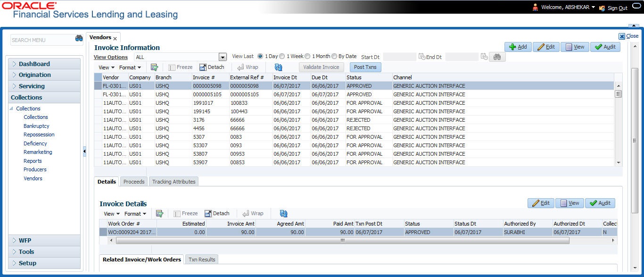Viewport: 644px width, 277px height.
Task: Click the Invoice Details horizontal scrollbar
Action: (342, 240)
